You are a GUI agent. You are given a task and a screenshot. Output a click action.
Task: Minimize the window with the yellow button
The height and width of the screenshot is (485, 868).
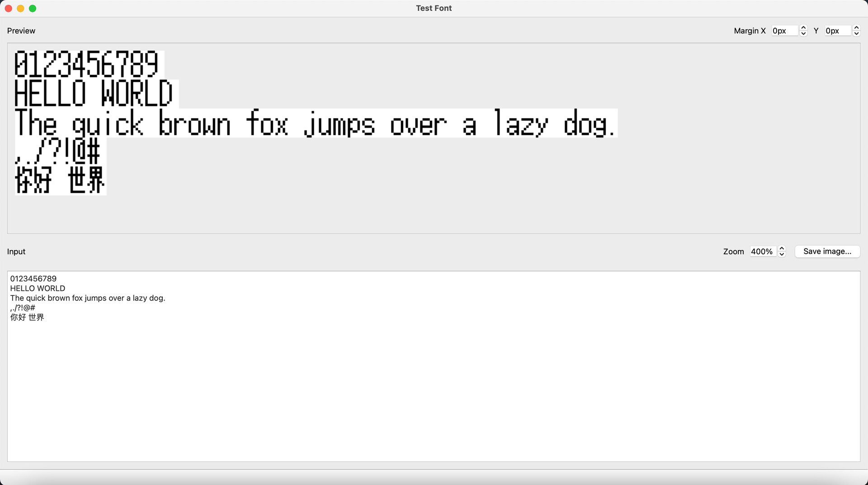[x=20, y=8]
